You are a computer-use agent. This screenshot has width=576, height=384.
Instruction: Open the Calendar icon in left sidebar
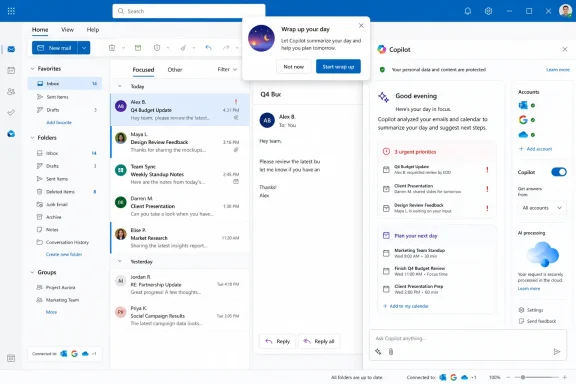point(11,70)
